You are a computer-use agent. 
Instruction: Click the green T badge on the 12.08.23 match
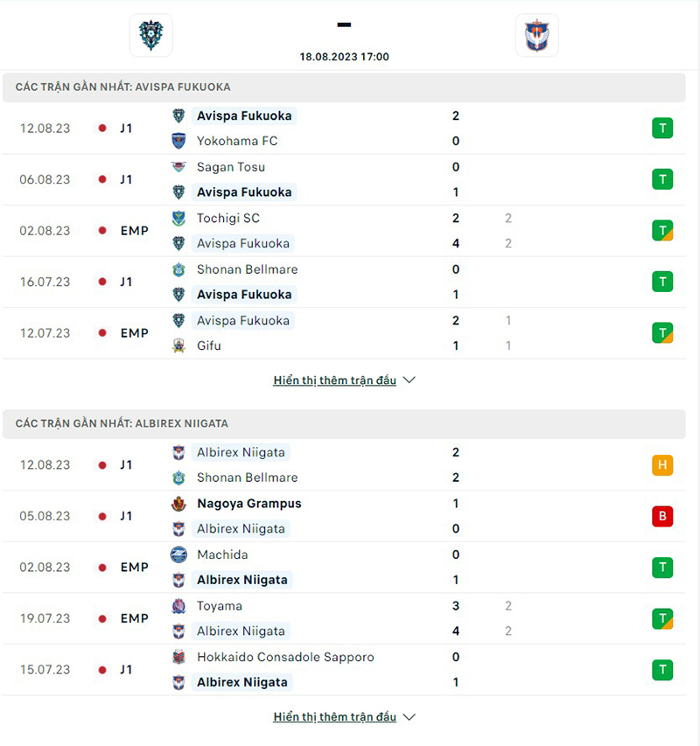662,128
